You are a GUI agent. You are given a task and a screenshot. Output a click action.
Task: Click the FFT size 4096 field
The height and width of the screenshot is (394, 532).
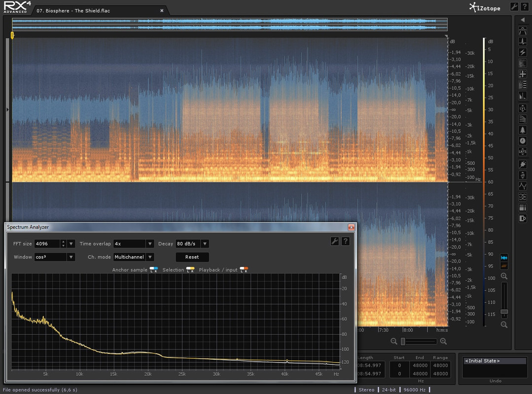click(47, 244)
